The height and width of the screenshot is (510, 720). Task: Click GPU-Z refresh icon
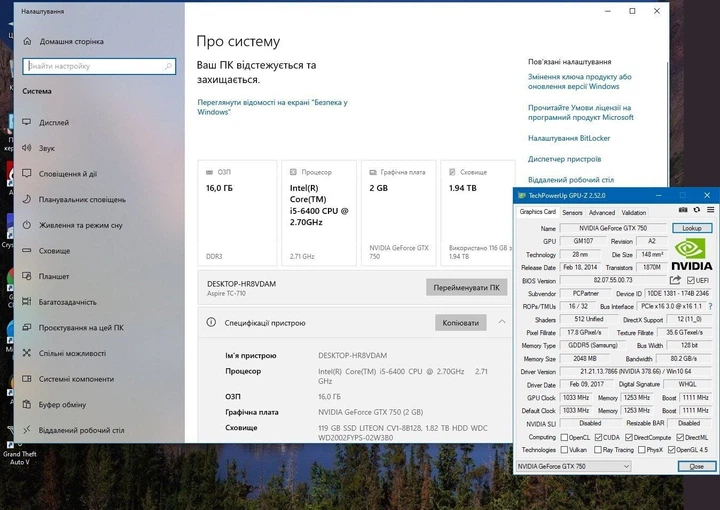(697, 210)
